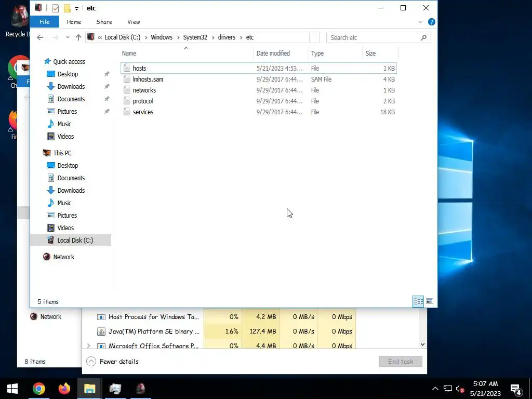Open File Explorer taskbar icon
The image size is (532, 399).
coord(89,389)
